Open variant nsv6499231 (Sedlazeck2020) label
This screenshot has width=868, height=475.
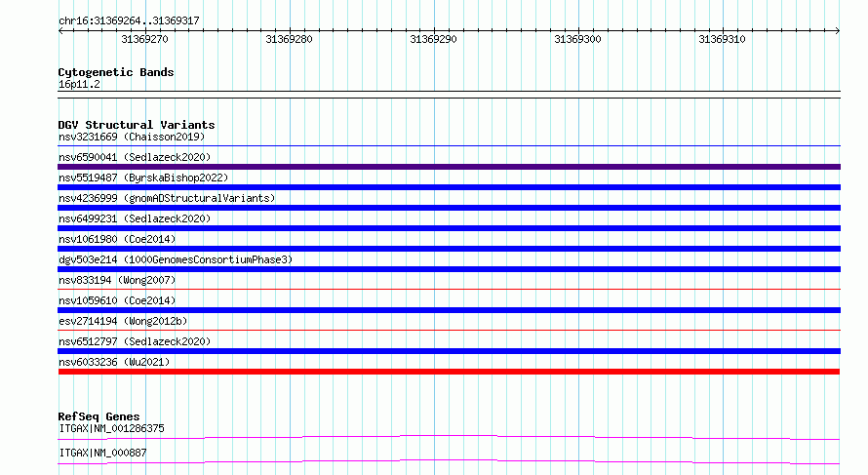pos(135,218)
